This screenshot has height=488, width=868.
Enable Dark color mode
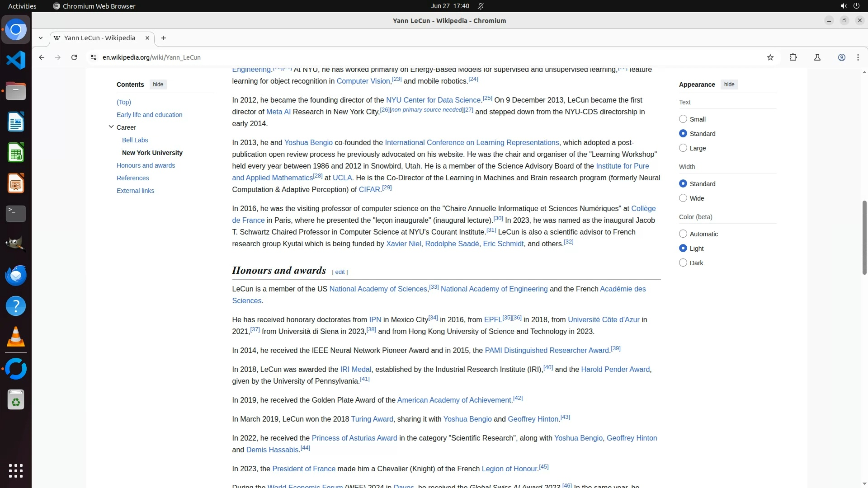[x=683, y=263]
